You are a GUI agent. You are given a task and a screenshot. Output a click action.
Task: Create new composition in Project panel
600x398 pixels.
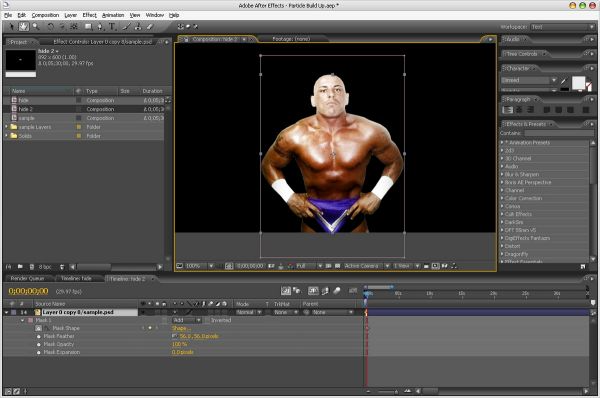pyautogui.click(x=32, y=266)
